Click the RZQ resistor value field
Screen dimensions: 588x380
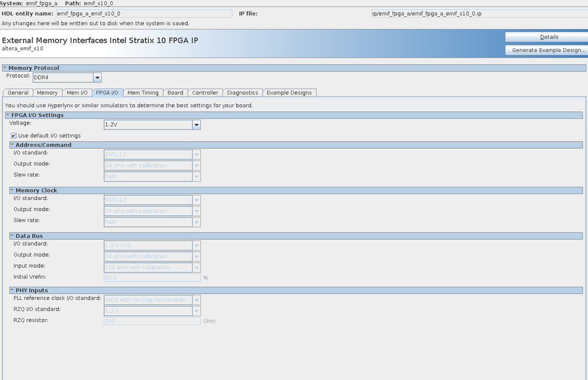[x=152, y=321]
